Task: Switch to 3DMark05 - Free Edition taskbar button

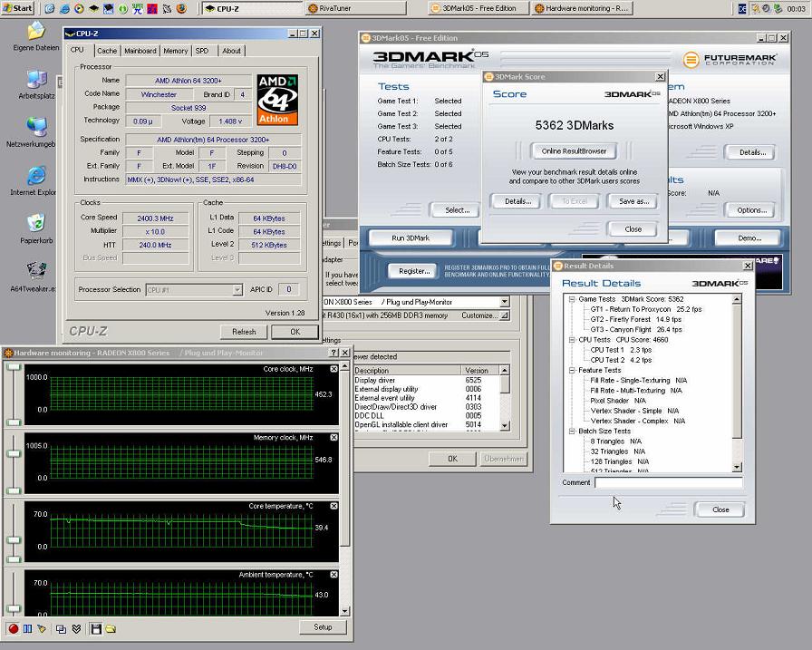Action: [x=478, y=8]
